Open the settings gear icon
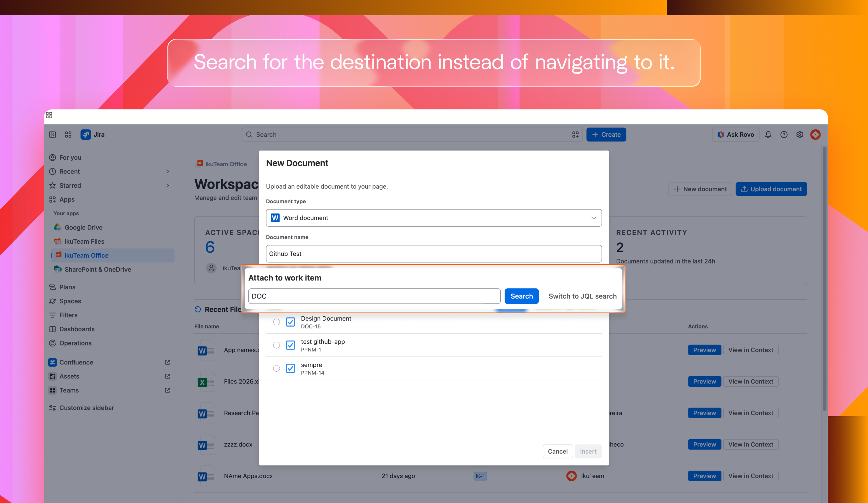The height and width of the screenshot is (503, 868). coord(800,135)
